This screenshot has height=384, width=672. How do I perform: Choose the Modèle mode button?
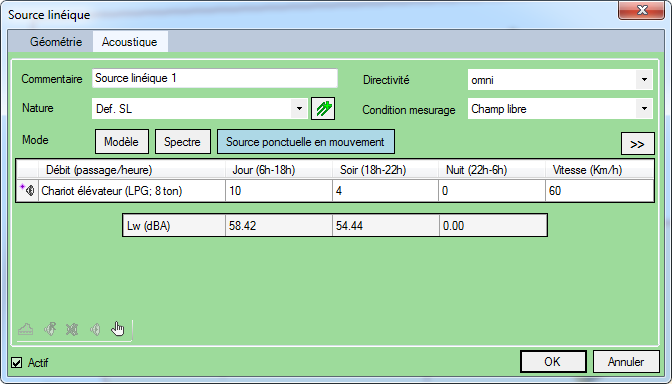[122, 142]
